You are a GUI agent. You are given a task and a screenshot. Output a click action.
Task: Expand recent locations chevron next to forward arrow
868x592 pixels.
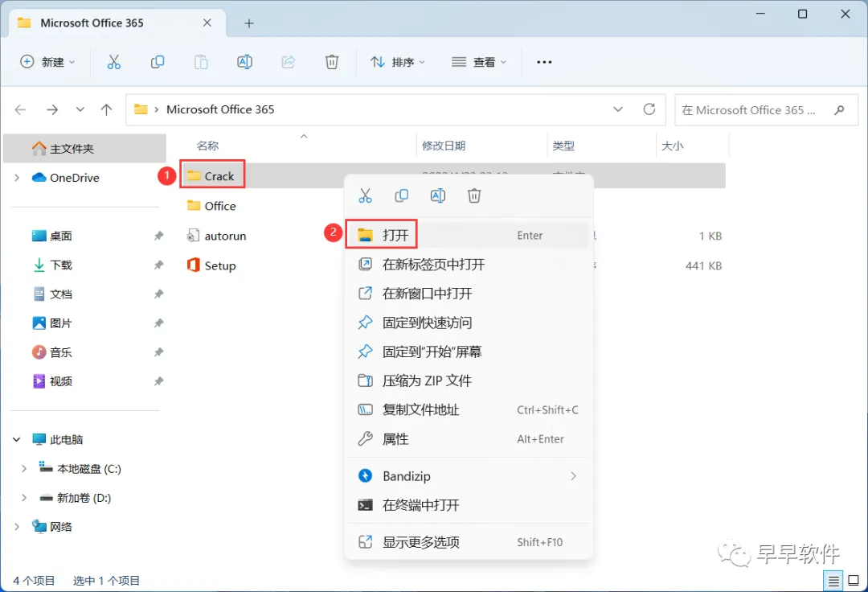pos(80,109)
